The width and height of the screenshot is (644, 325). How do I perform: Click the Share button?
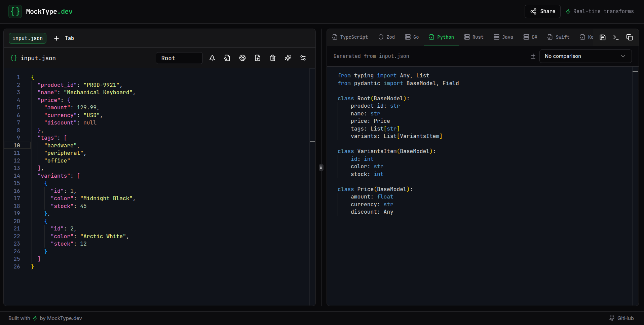coord(542,11)
